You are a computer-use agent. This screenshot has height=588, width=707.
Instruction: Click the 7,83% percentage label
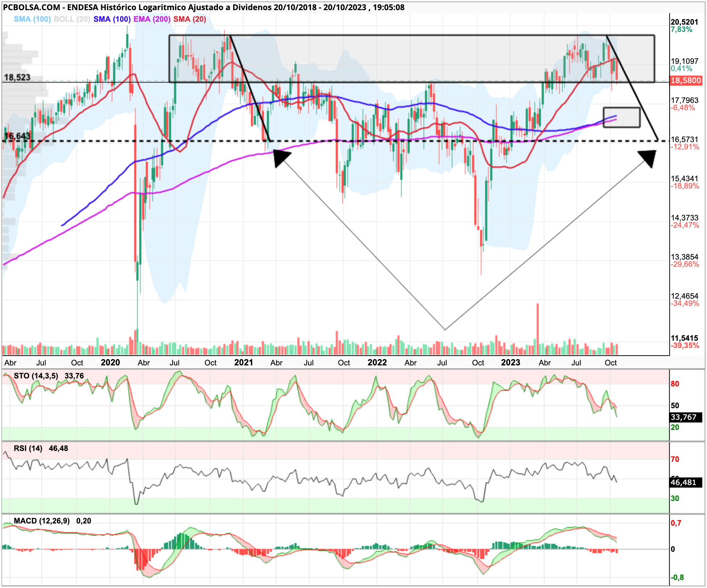pyautogui.click(x=681, y=29)
